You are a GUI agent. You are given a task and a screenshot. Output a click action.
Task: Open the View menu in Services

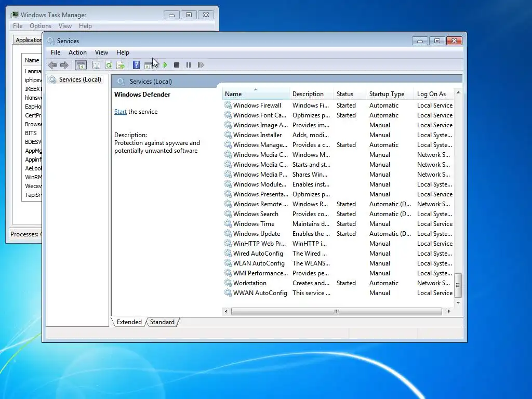click(101, 52)
